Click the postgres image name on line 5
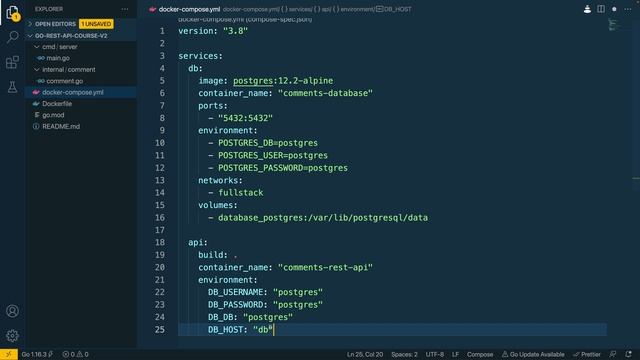This screenshot has width=640, height=360. click(x=253, y=81)
